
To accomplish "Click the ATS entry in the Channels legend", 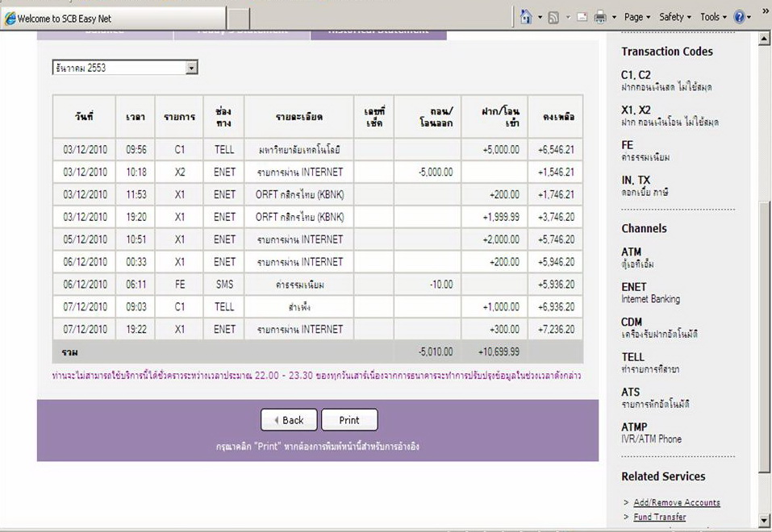I will coord(655,398).
